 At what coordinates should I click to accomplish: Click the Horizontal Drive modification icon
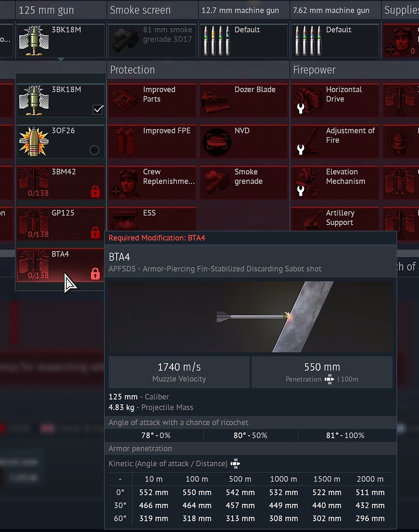(x=308, y=101)
